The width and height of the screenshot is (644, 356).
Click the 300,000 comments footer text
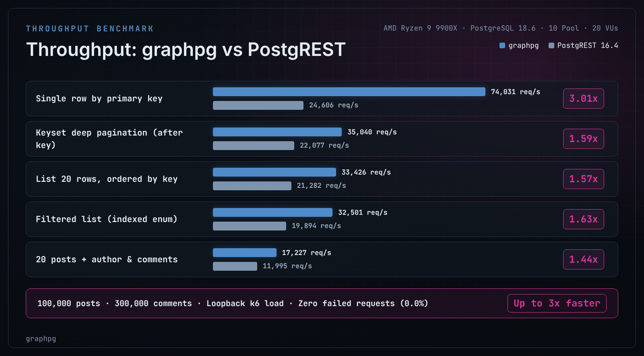pyautogui.click(x=153, y=303)
